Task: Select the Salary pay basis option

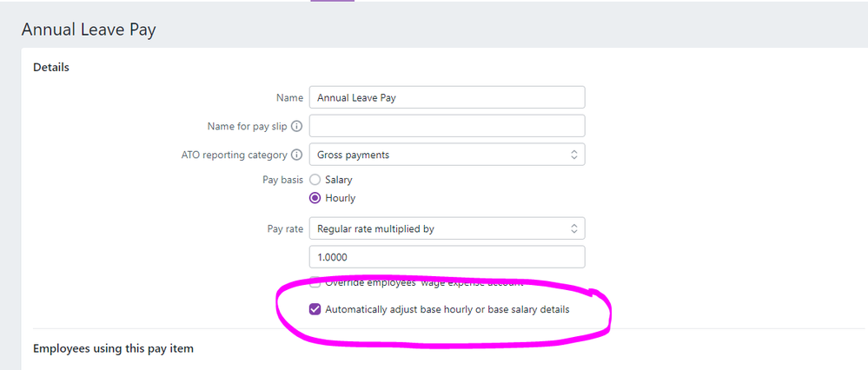Action: (315, 180)
